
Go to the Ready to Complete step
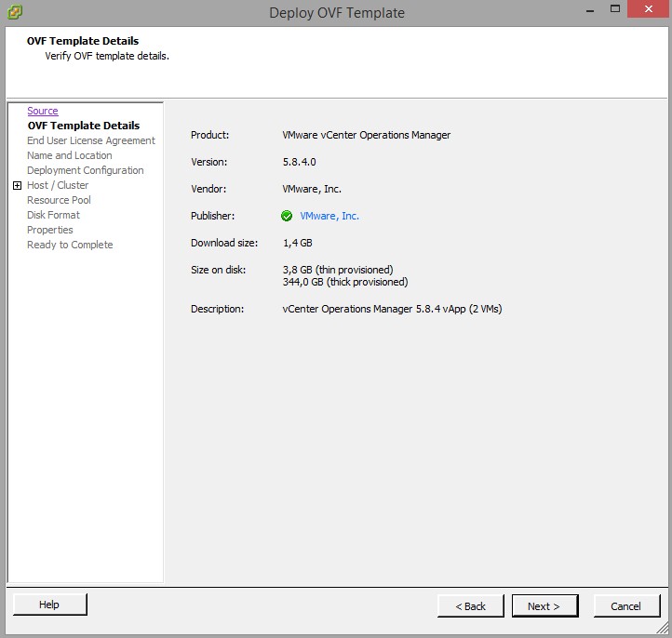click(70, 245)
